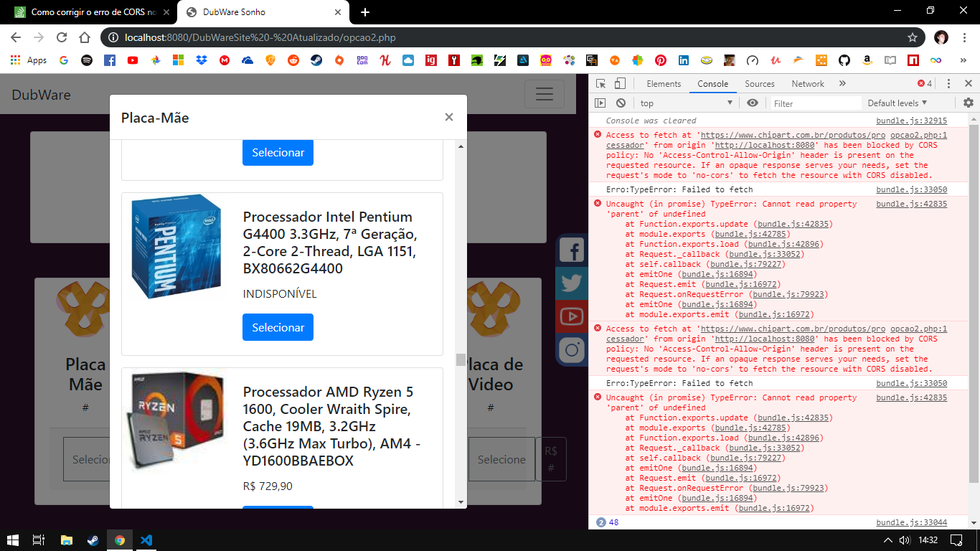Open Visual Studio Code from the taskbar
980x551 pixels.
tap(146, 540)
